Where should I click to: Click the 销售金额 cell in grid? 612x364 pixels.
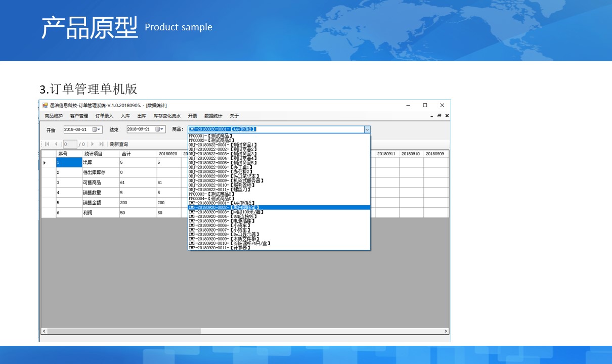click(101, 203)
